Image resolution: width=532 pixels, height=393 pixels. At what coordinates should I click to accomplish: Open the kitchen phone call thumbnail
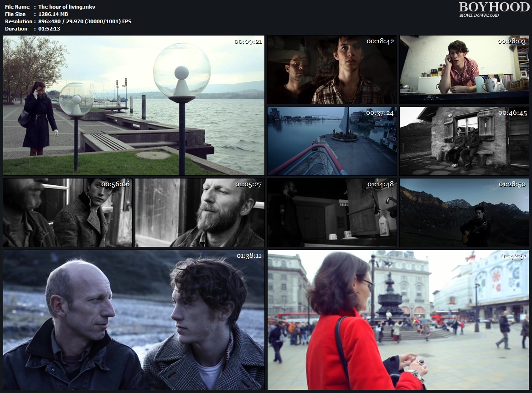(x=464, y=70)
